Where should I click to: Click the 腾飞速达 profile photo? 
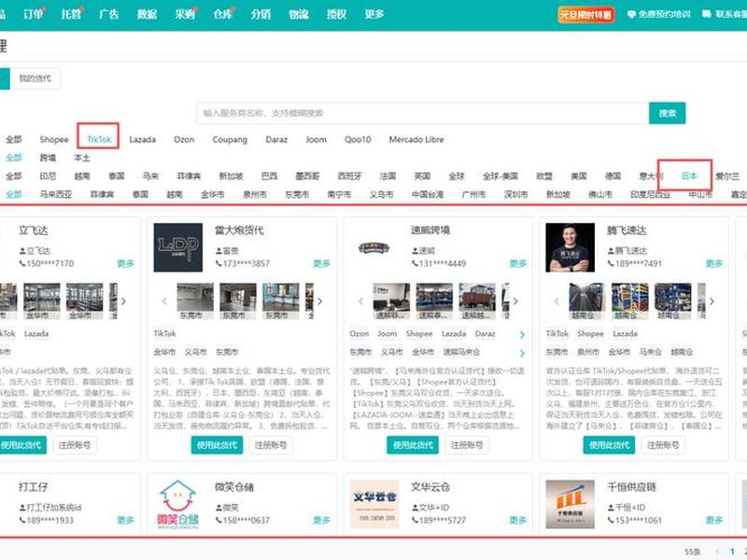[570, 247]
